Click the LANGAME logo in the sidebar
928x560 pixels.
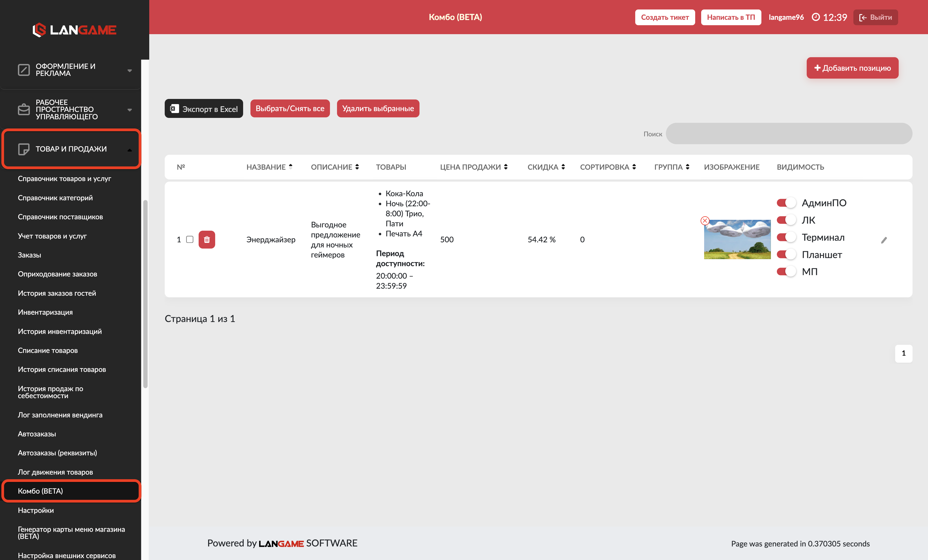[x=75, y=30]
